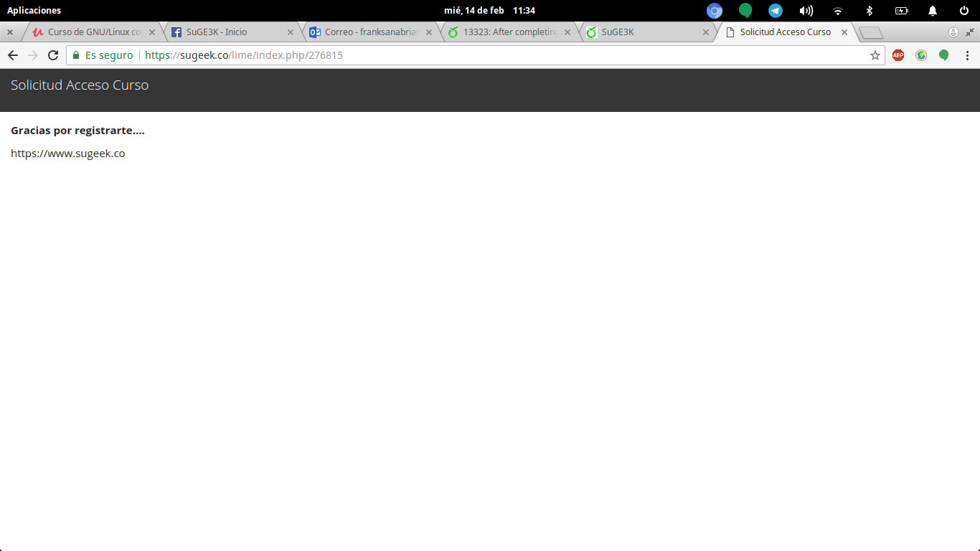Open the browser three-dot menu
This screenshot has height=551, width=980.
tap(967, 55)
